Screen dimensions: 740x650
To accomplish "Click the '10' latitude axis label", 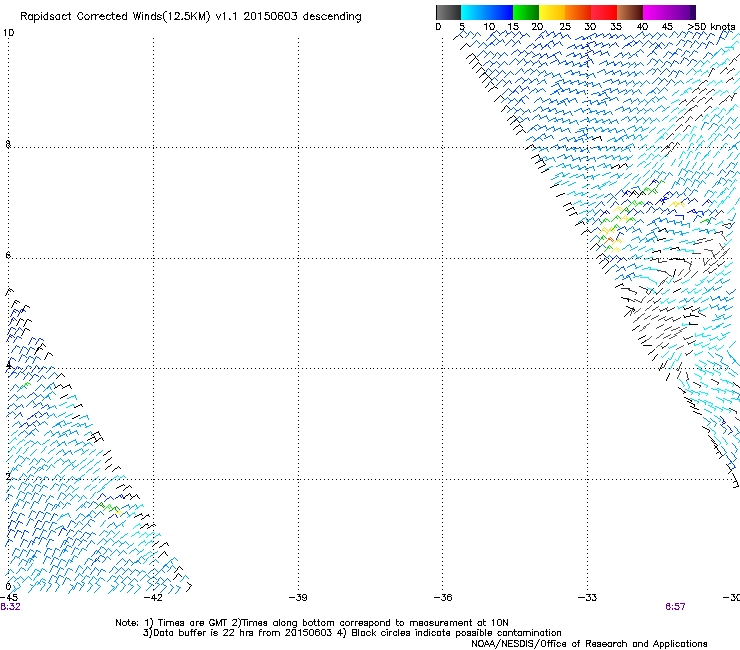I will [8, 33].
